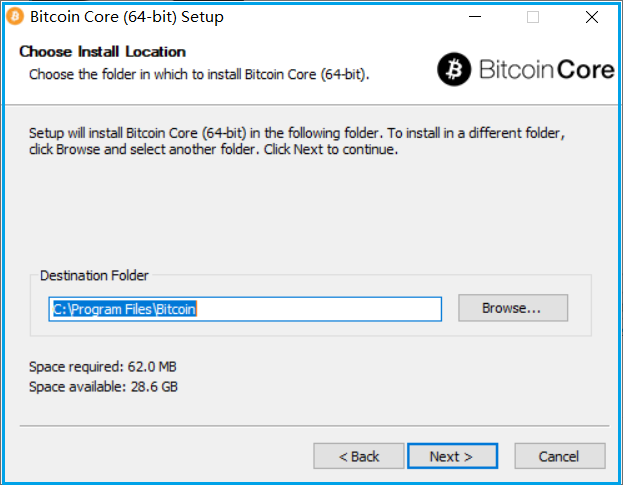Close the Bitcoin Core setup window
The height and width of the screenshot is (485, 623).
591,16
